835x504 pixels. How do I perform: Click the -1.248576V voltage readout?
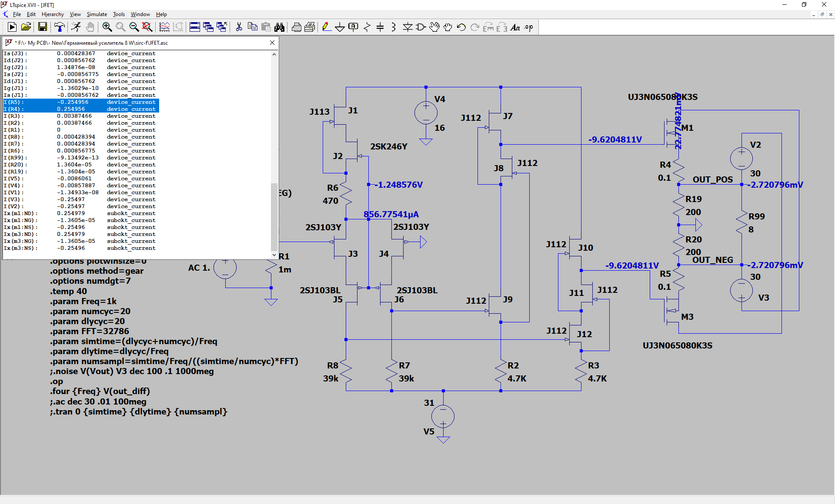coord(399,185)
